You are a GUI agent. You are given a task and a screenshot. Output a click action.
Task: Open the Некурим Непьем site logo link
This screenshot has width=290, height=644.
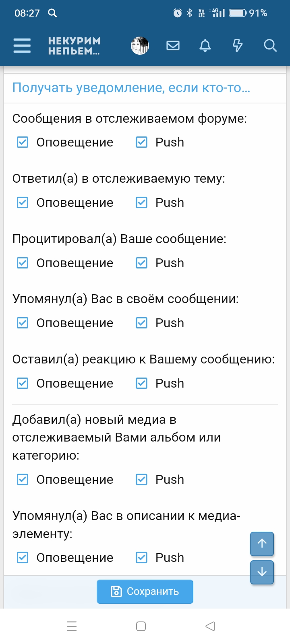click(74, 46)
